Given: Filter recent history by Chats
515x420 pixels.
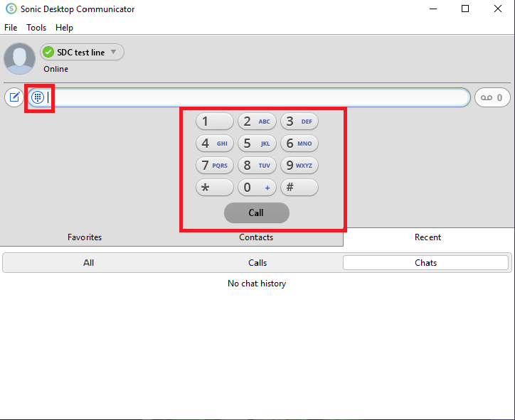Looking at the screenshot, I should [425, 263].
